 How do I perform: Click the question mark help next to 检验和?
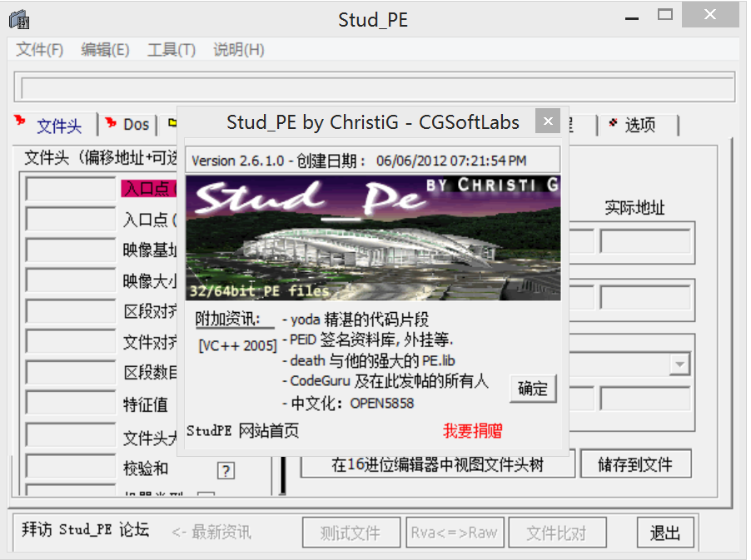[226, 471]
